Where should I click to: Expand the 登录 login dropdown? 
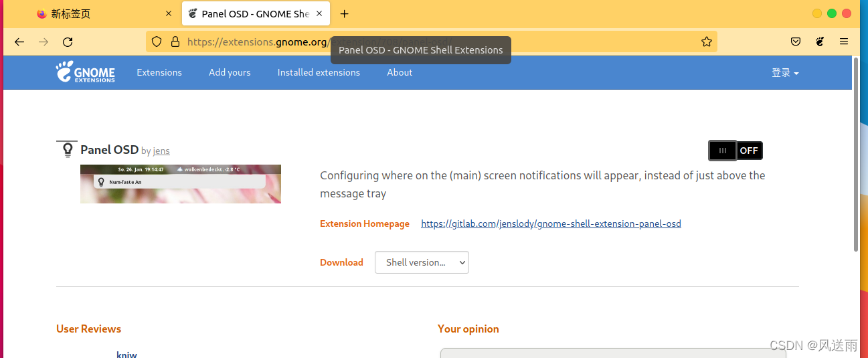(785, 72)
